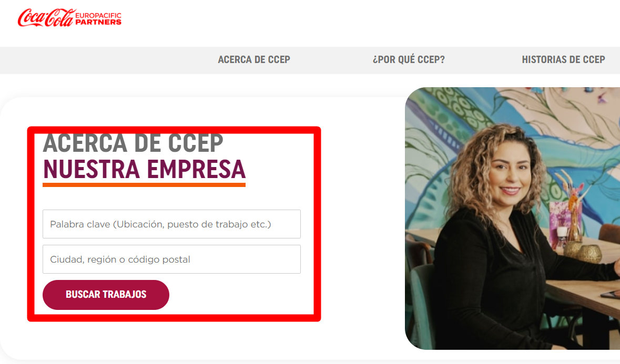
Task: Click the Europacific Partners logo text
Action: (98, 19)
